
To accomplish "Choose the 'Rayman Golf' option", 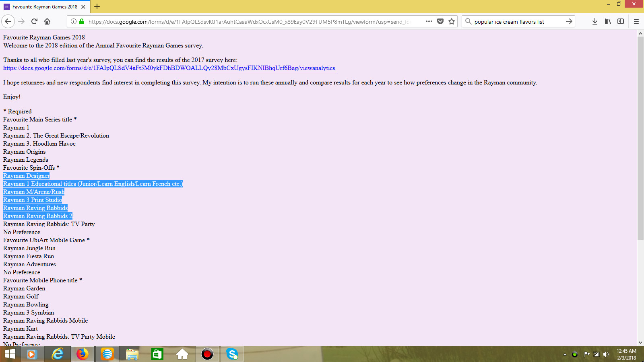I will 21,296.
